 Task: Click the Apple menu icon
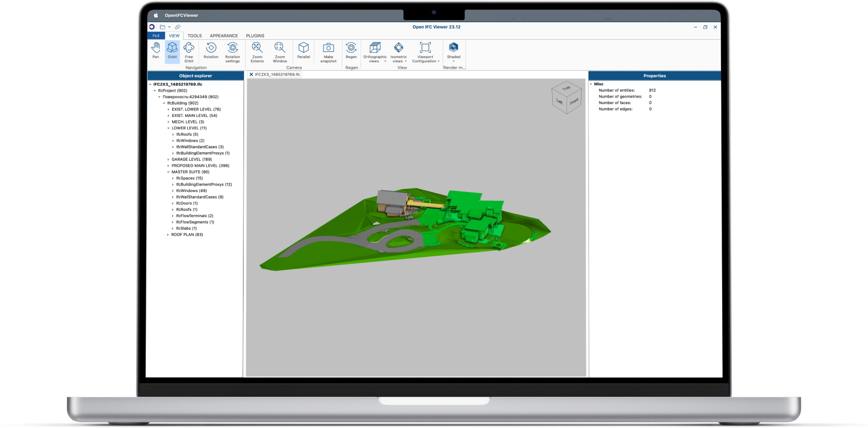pyautogui.click(x=156, y=16)
